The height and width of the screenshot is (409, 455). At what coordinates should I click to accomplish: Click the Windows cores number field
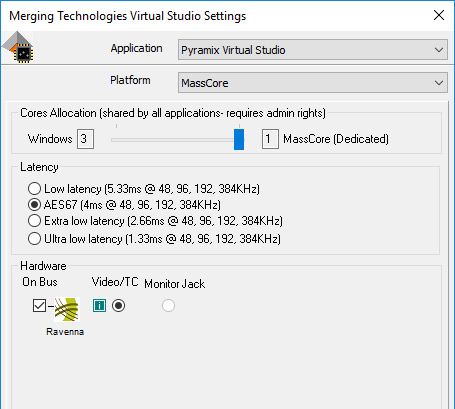click(85, 139)
